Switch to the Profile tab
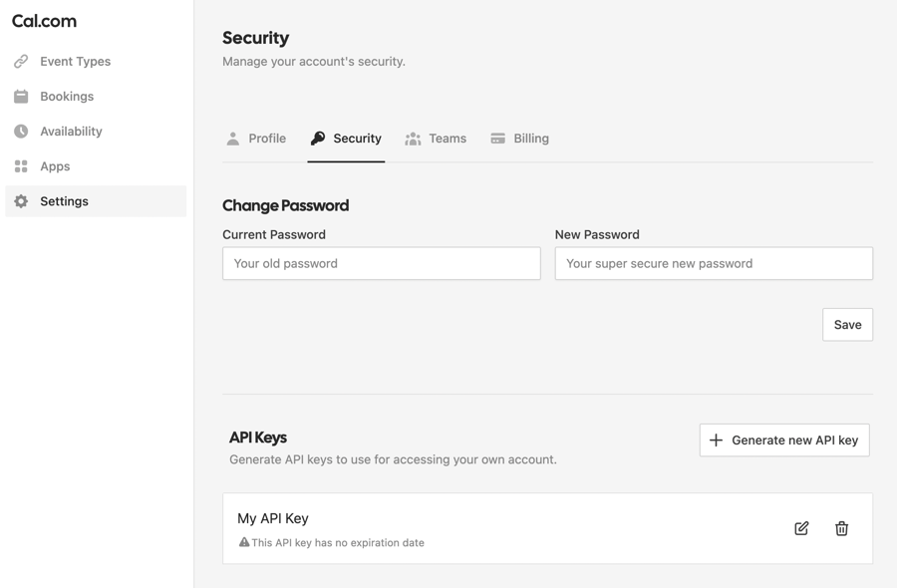The image size is (897, 588). tap(256, 138)
